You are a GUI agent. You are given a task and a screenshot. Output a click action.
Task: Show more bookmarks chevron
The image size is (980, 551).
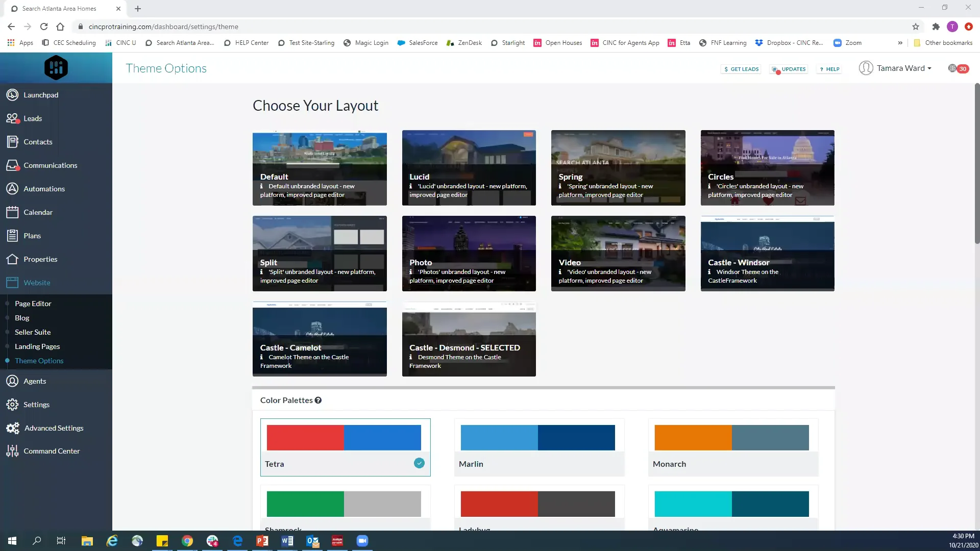coord(900,43)
